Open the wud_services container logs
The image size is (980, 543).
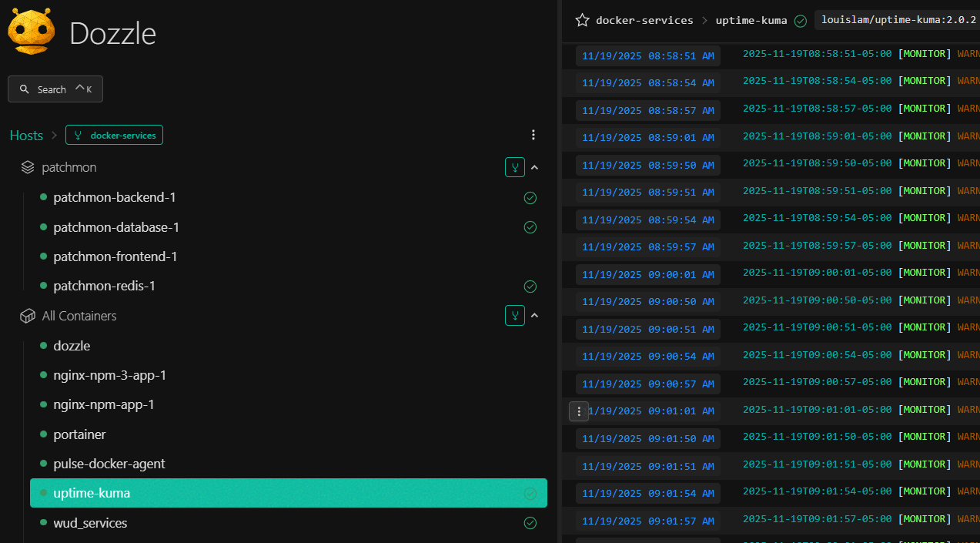(90, 524)
